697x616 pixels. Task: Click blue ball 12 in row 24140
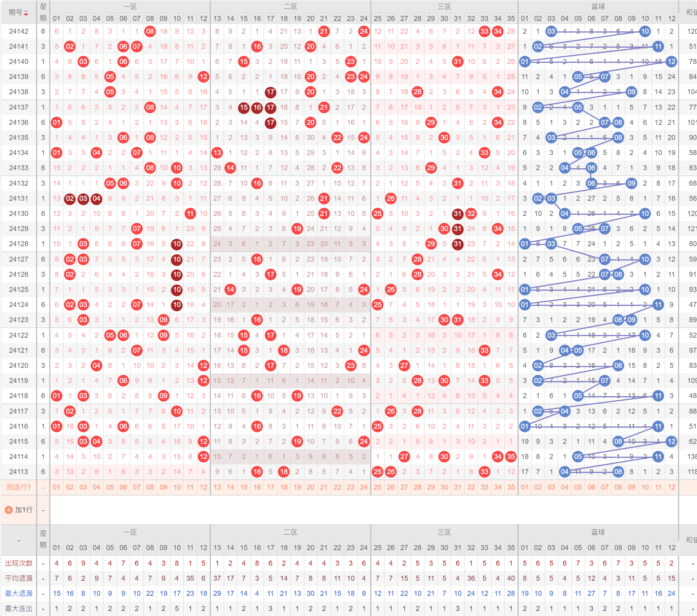coord(671,62)
